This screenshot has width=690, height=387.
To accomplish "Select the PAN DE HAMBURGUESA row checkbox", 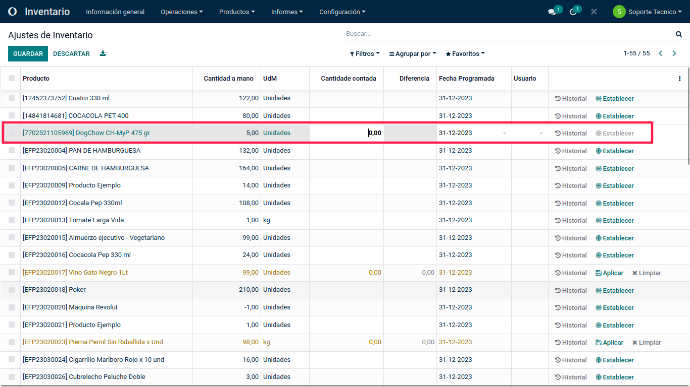I will (x=11, y=150).
